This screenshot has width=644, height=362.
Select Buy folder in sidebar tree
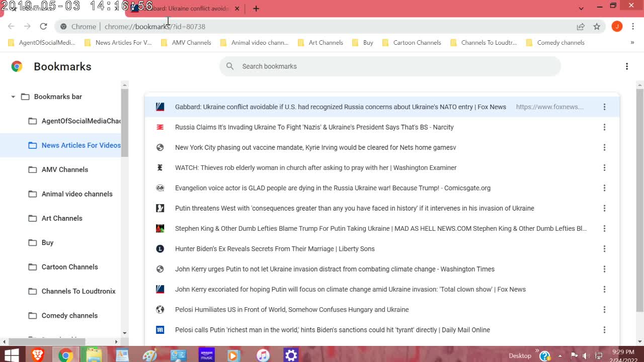pos(40,242)
